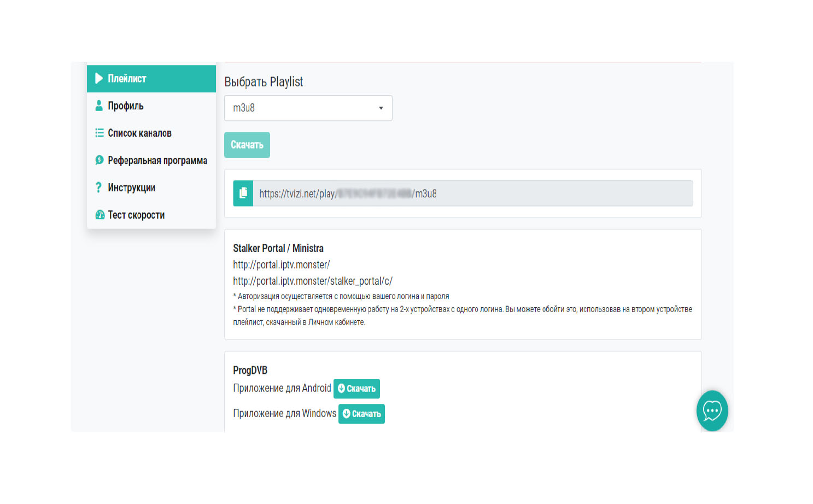Screen dimensions: 813x504
Task: Click the Выбрать Playlist label
Action: click(x=264, y=82)
